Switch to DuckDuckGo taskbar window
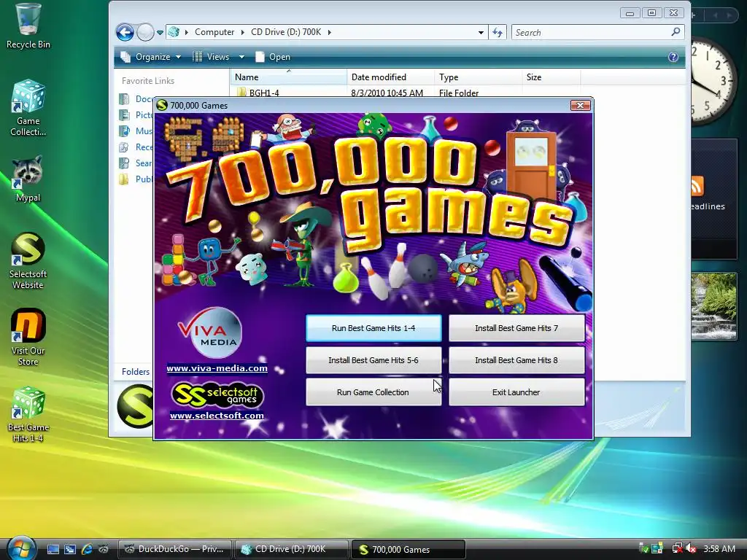 click(174, 549)
